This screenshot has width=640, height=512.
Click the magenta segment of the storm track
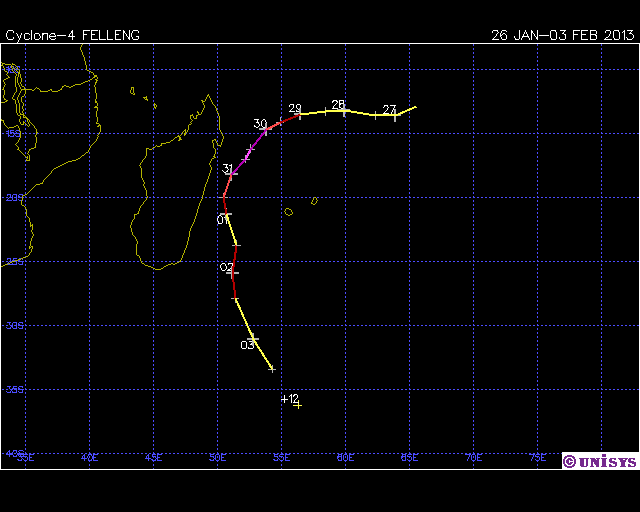(246, 151)
